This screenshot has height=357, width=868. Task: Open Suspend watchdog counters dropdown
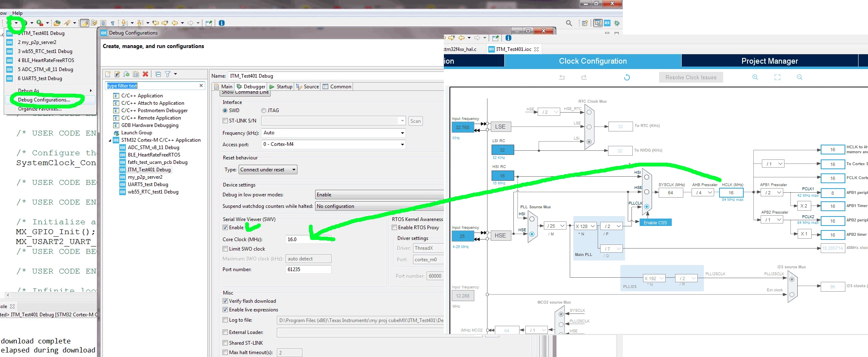pyautogui.click(x=379, y=206)
